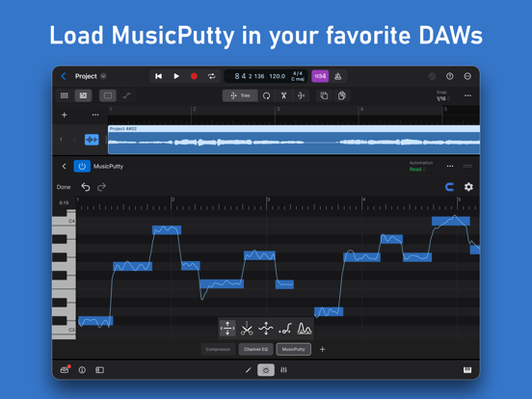Viewport: 532px width, 399px height.
Task: Click the MusicPutty plugin name label
Action: (x=109, y=166)
